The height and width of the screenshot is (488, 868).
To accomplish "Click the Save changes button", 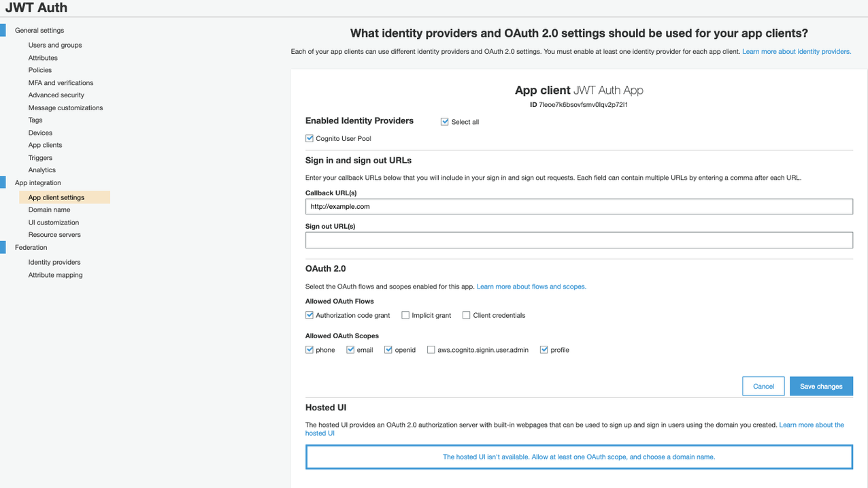I will point(821,386).
